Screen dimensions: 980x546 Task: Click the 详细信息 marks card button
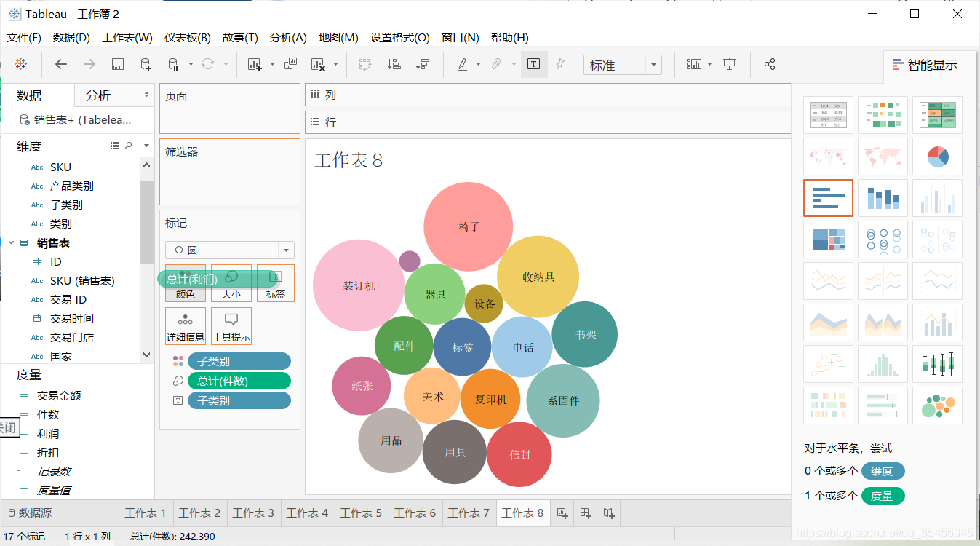[186, 326]
